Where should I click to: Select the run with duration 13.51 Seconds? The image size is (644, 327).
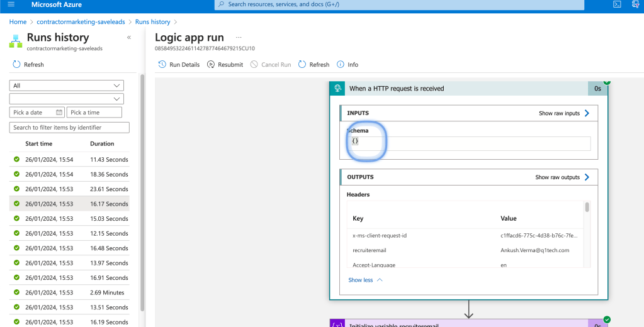[x=69, y=307]
